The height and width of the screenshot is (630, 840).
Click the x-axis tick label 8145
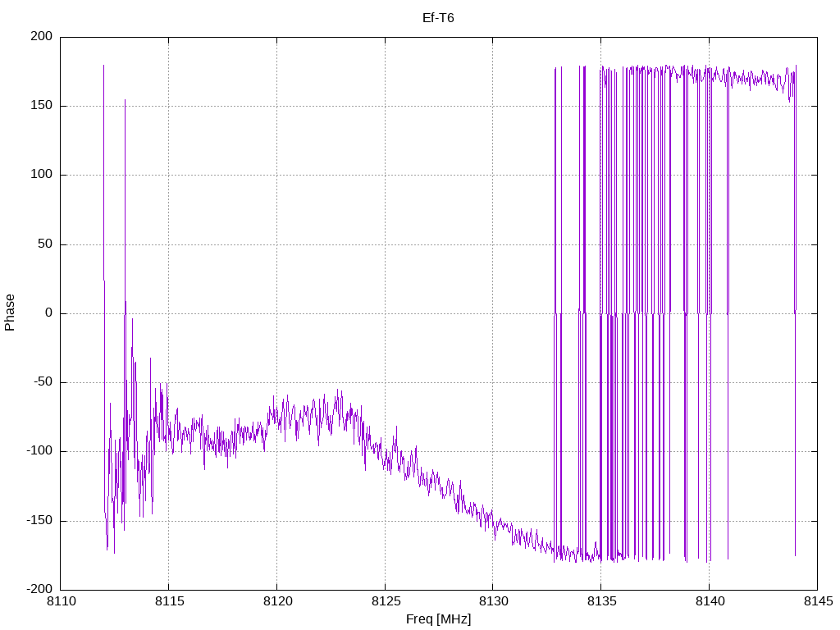(818, 601)
